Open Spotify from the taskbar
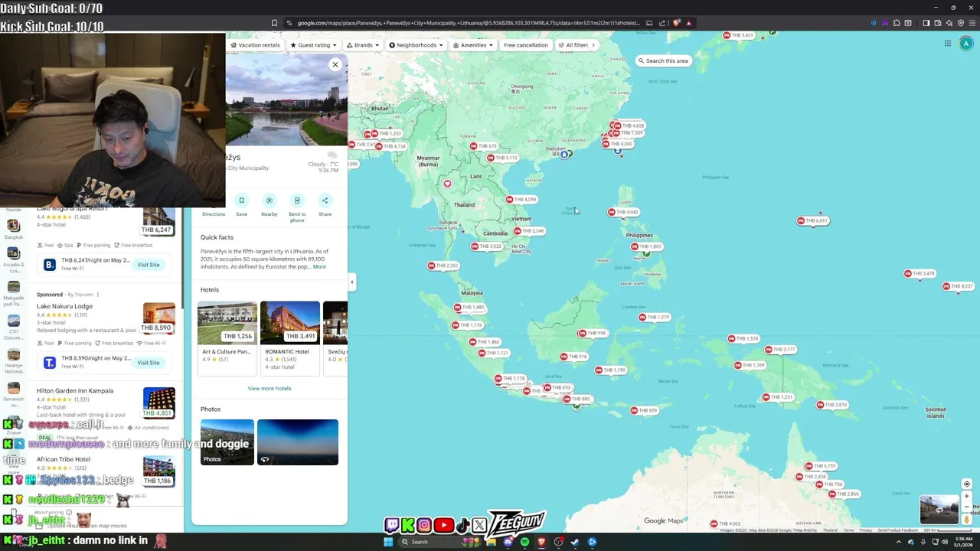Screen dimensions: 980x551 coord(524,542)
